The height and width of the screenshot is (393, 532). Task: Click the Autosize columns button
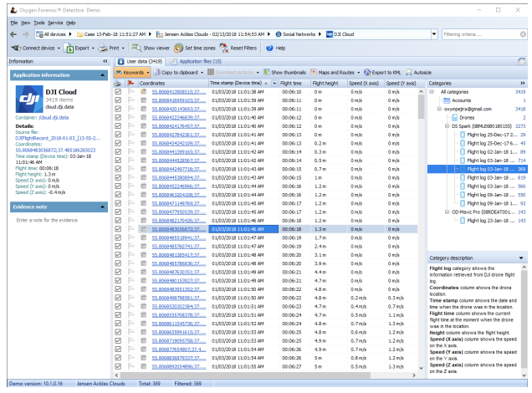(419, 73)
